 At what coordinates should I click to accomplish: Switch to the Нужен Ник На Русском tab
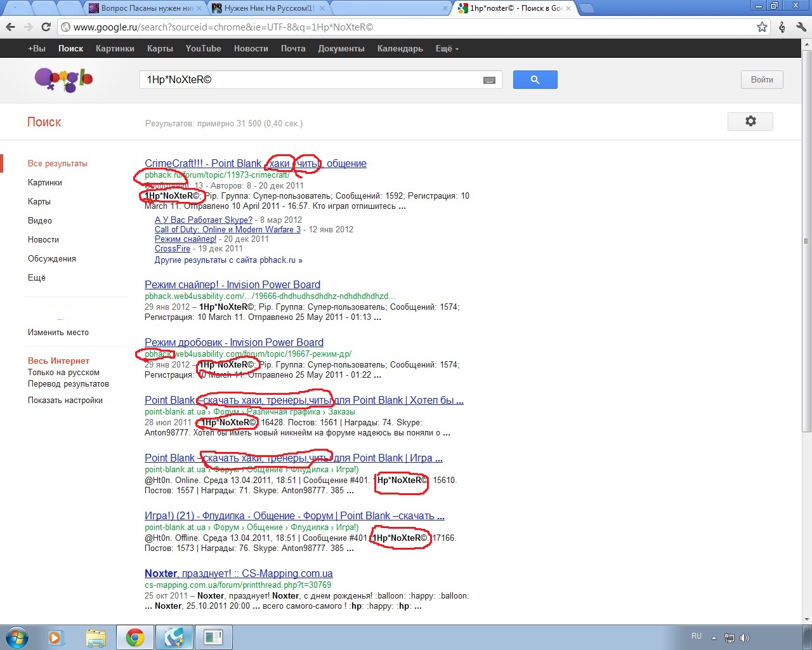(269, 8)
